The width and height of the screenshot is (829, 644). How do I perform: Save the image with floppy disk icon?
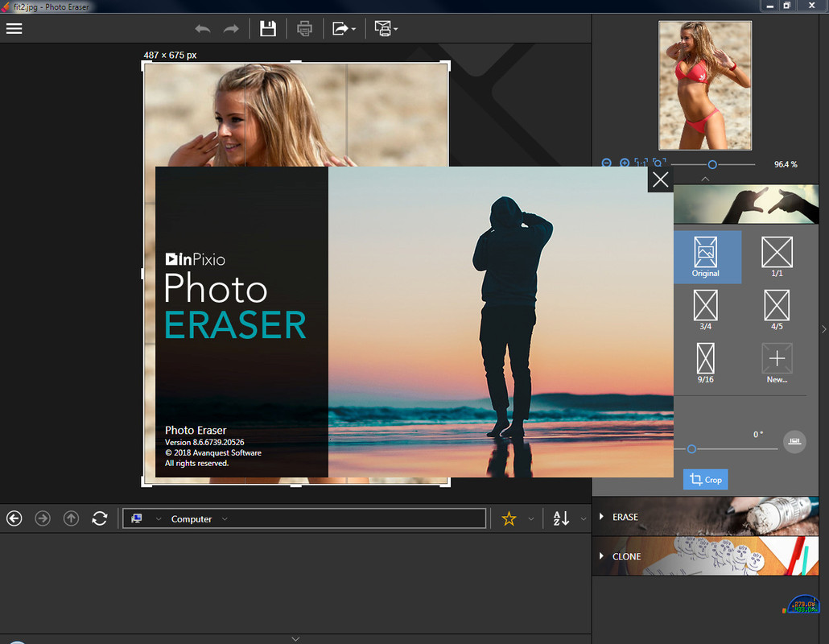click(268, 29)
